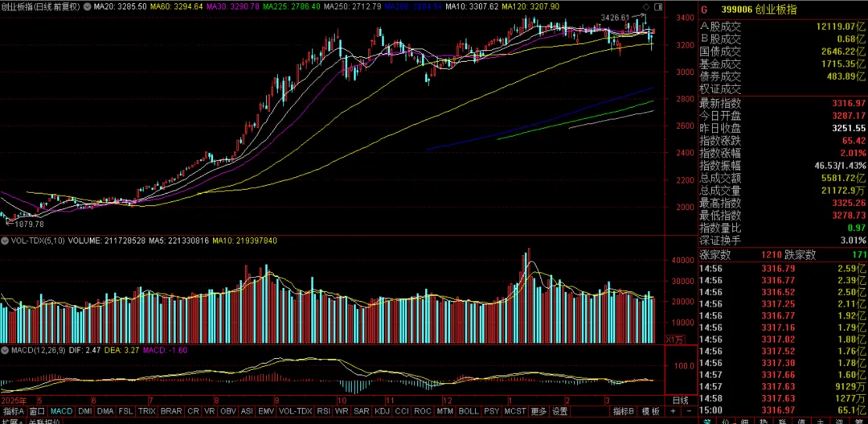Viewport: 868px width, 424px height.
Task: Click the red G icon beside 399006
Action: click(x=704, y=10)
